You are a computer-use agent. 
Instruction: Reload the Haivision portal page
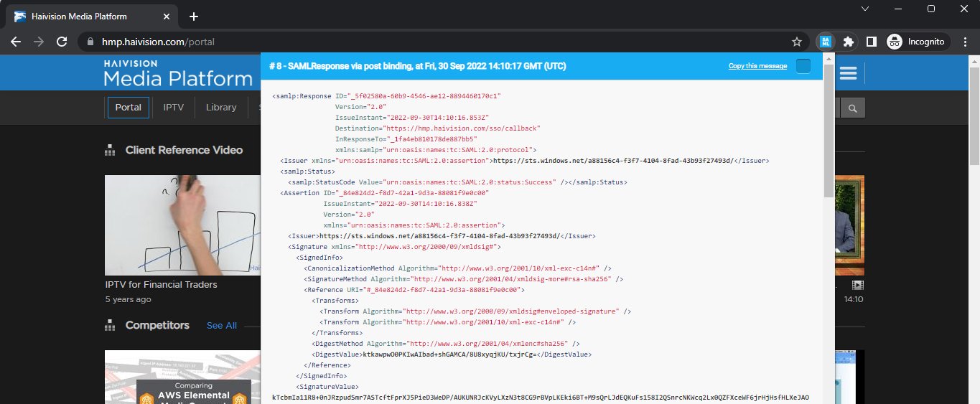tap(62, 42)
